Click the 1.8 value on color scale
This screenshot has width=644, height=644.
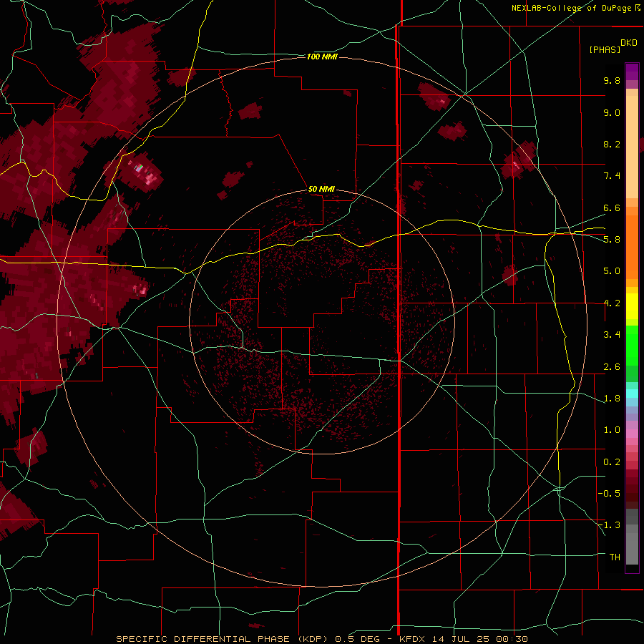612,399
